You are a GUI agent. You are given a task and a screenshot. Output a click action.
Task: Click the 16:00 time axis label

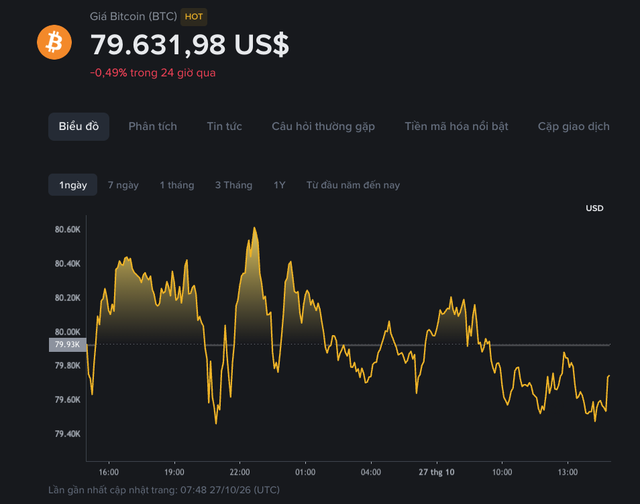click(109, 472)
